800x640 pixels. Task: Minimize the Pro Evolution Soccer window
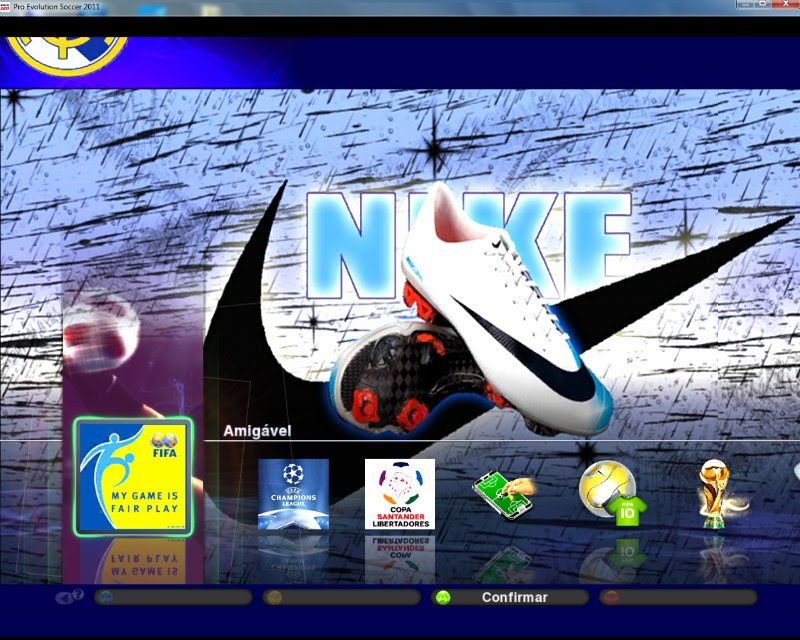(748, 5)
